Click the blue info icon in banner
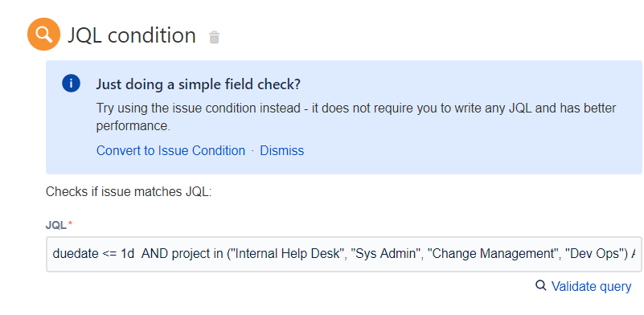Image resolution: width=644 pixels, height=315 pixels. 71,84
